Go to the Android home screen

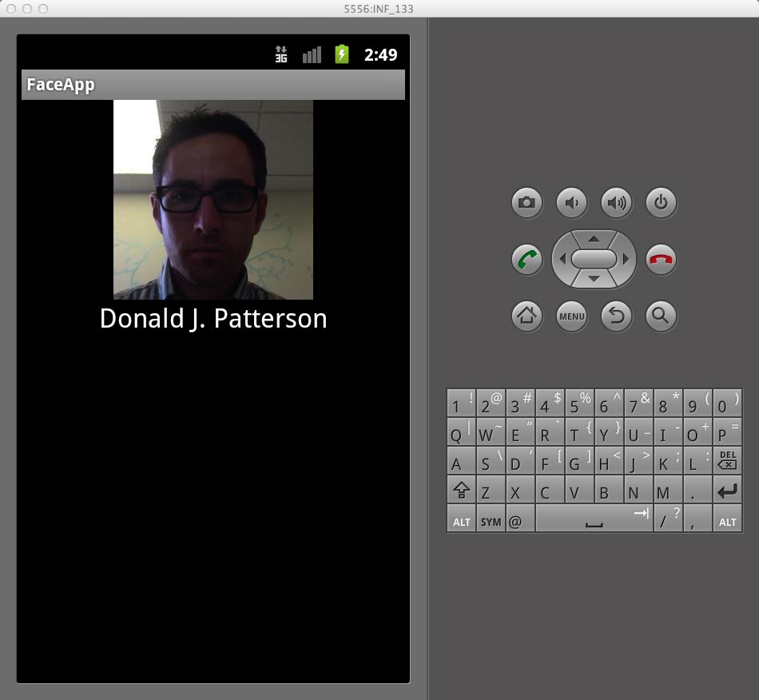(527, 316)
